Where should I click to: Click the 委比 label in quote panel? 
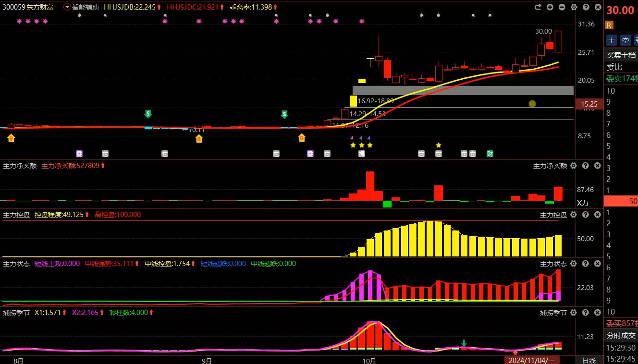pos(613,67)
